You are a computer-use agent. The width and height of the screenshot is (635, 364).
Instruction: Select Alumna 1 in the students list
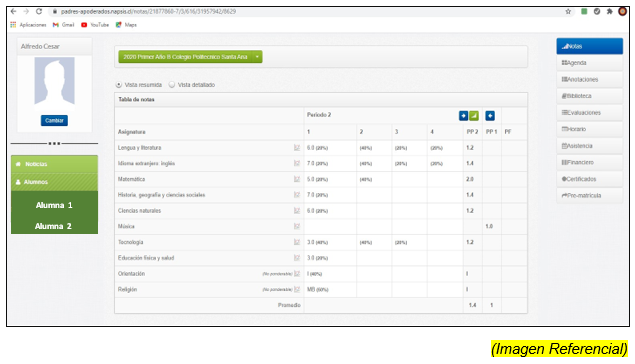pyautogui.click(x=54, y=205)
